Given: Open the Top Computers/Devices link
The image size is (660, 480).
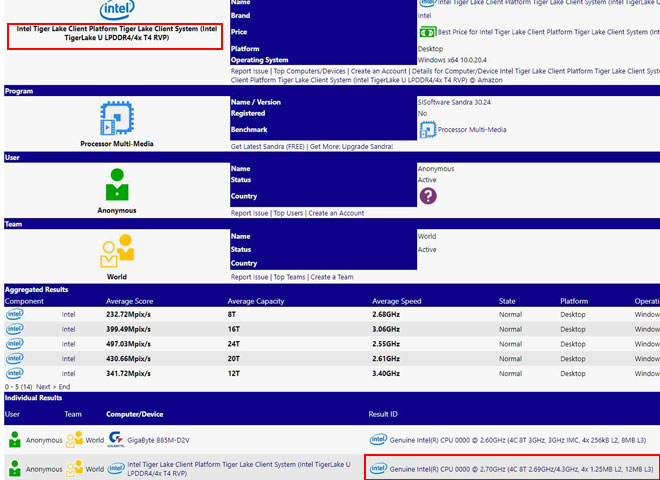Looking at the screenshot, I should (x=309, y=71).
